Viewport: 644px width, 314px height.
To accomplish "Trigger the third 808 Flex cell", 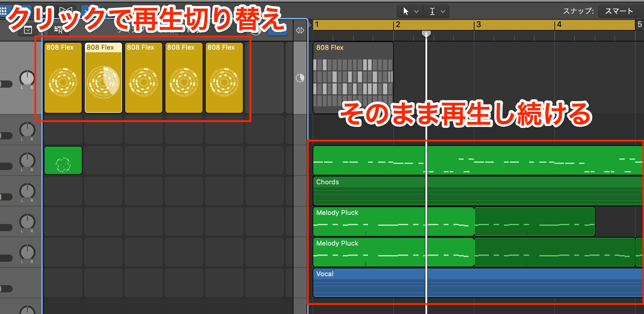I will click(x=144, y=78).
